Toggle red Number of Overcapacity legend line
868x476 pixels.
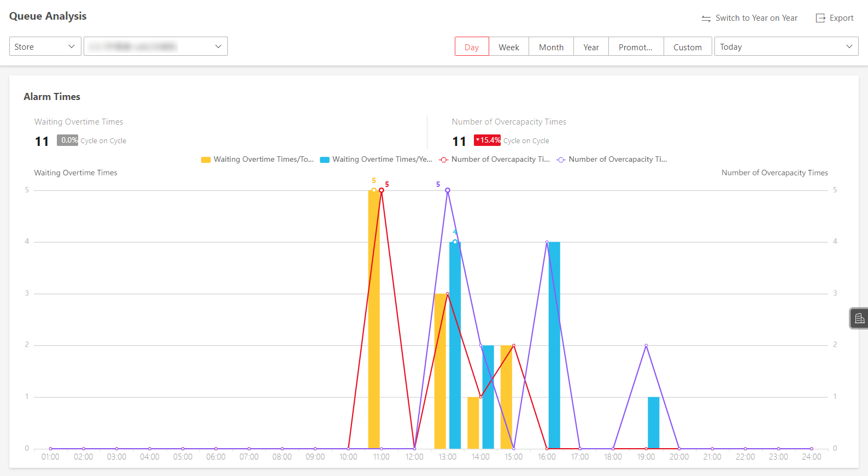(x=495, y=160)
